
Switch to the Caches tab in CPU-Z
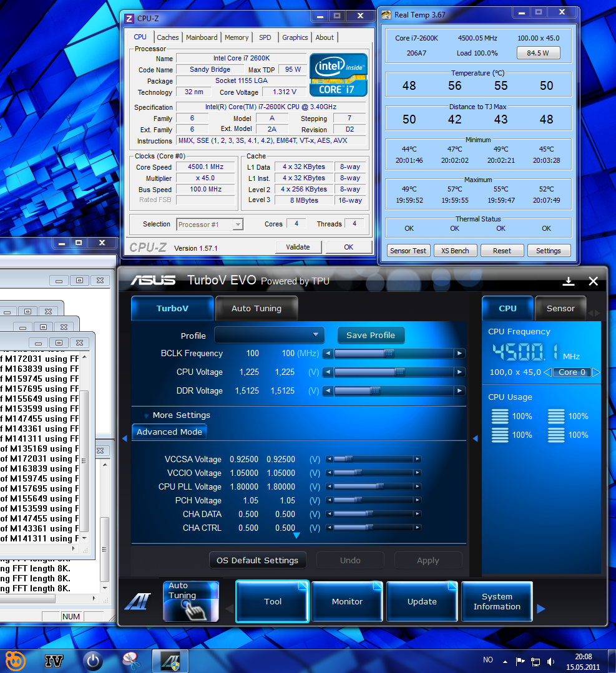point(167,37)
